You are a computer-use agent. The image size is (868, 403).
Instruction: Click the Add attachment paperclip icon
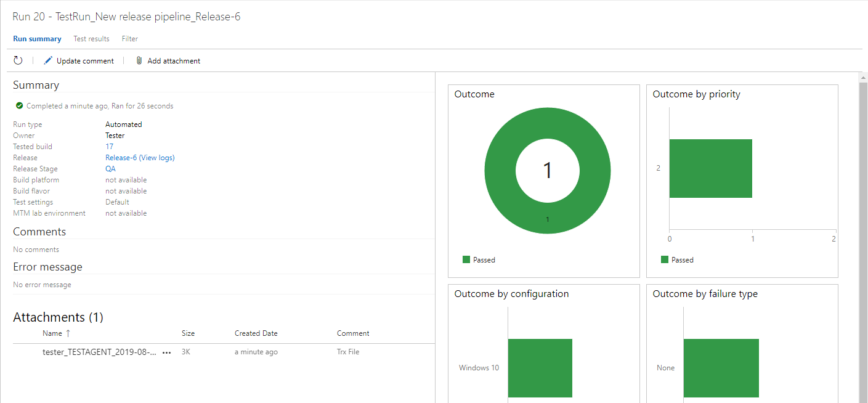coord(139,60)
